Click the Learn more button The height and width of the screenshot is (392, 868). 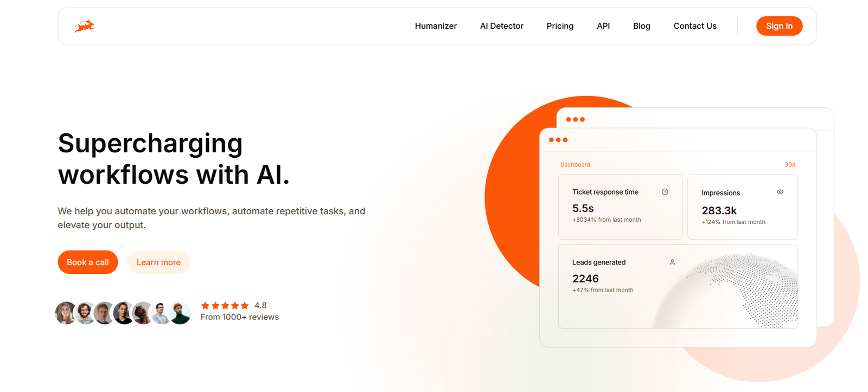158,262
